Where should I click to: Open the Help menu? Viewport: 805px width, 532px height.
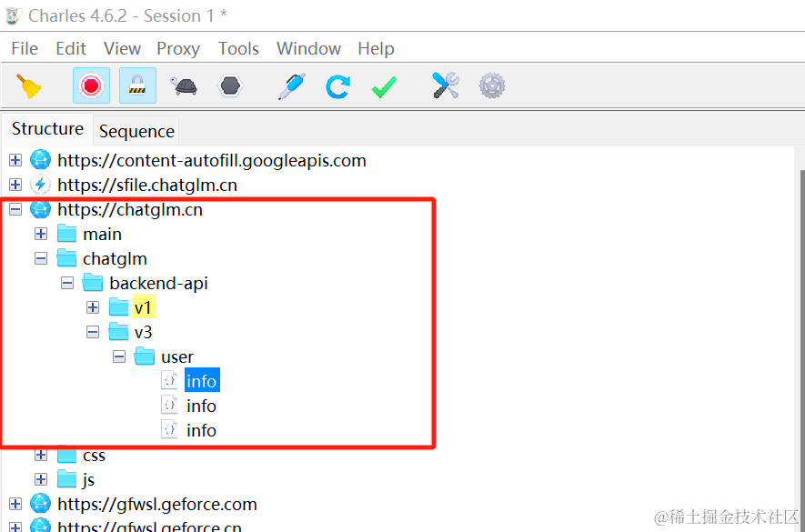pyautogui.click(x=376, y=49)
